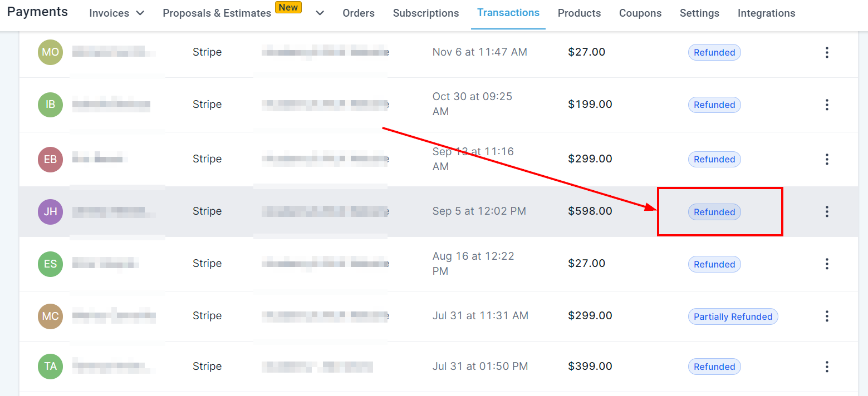
Task: Select the $199.00 amount in IB row
Action: coord(590,105)
